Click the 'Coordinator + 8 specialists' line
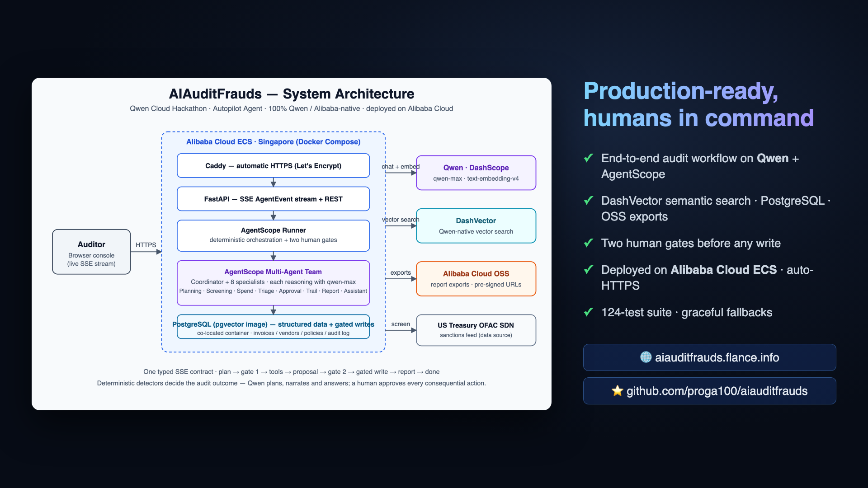Screen dimensions: 868x488 point(273,282)
